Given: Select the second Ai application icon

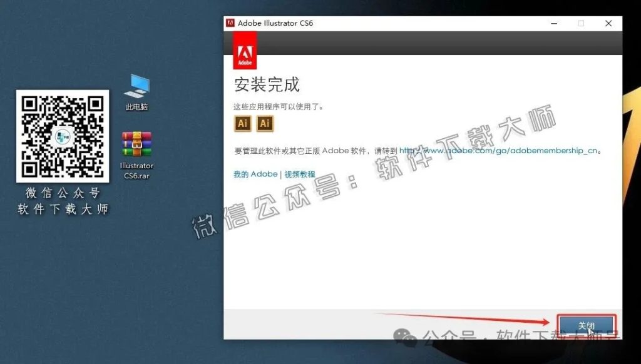Looking at the screenshot, I should pos(264,123).
